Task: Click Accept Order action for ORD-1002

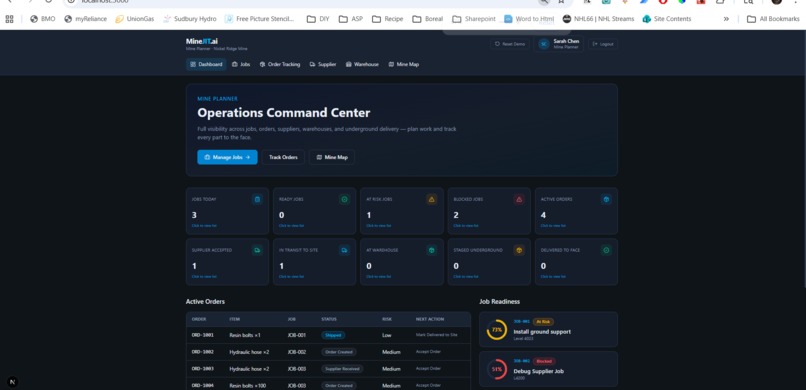Action: [x=428, y=352]
